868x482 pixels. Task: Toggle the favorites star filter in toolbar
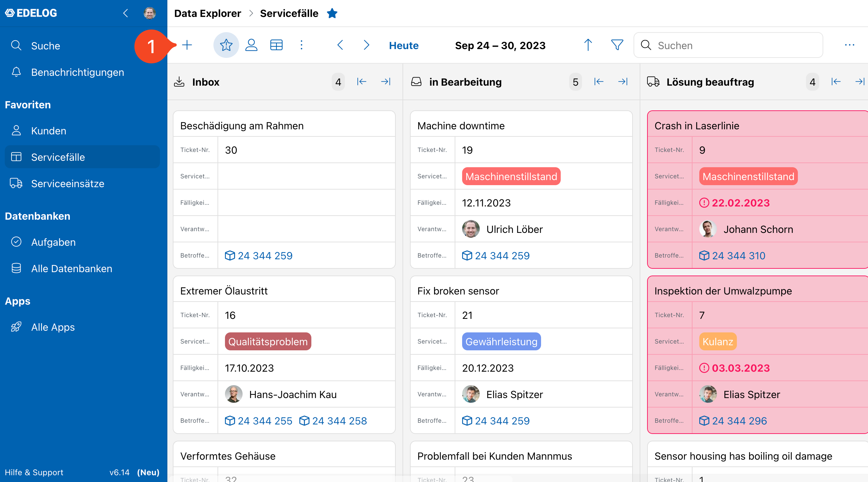[226, 45]
